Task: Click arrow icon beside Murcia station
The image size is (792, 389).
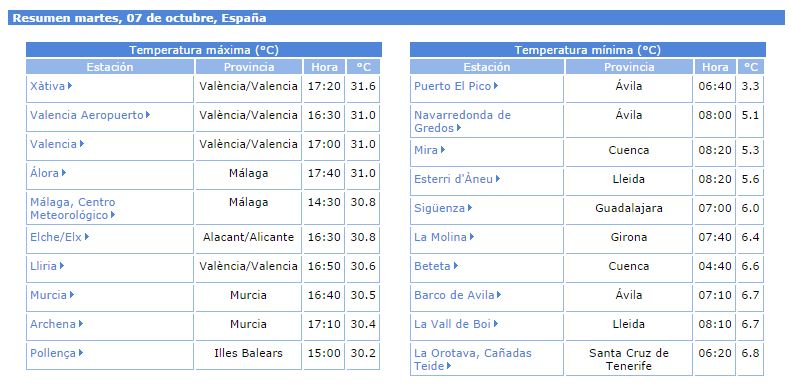Action: (72, 295)
